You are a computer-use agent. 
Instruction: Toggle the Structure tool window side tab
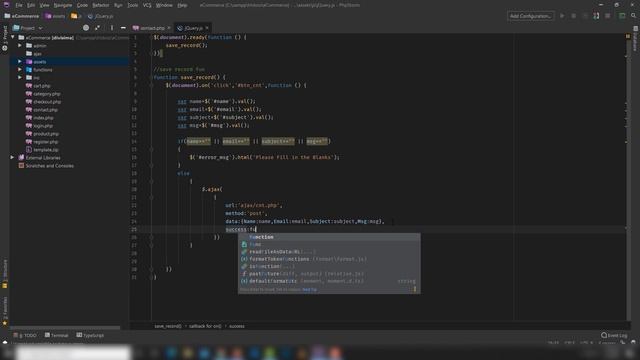(x=5, y=273)
